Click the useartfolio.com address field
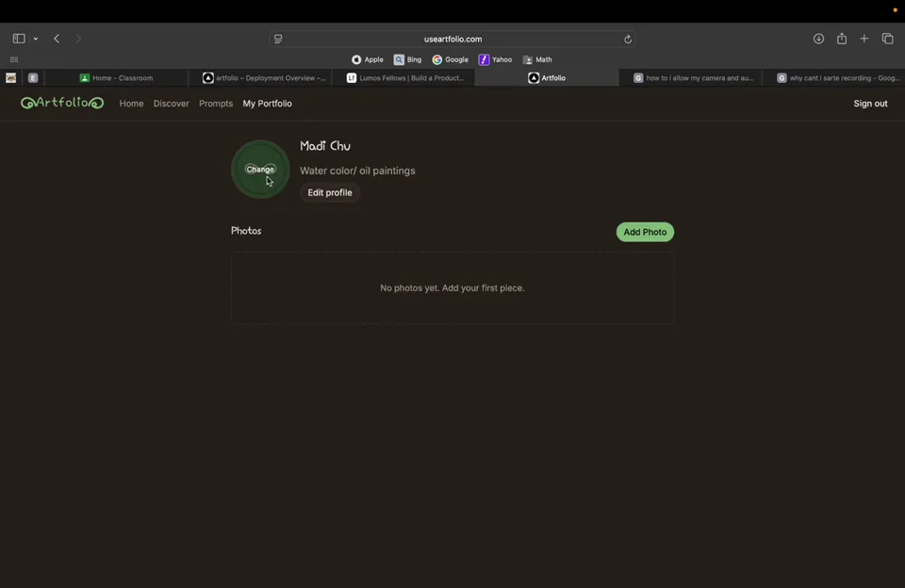 [452, 39]
